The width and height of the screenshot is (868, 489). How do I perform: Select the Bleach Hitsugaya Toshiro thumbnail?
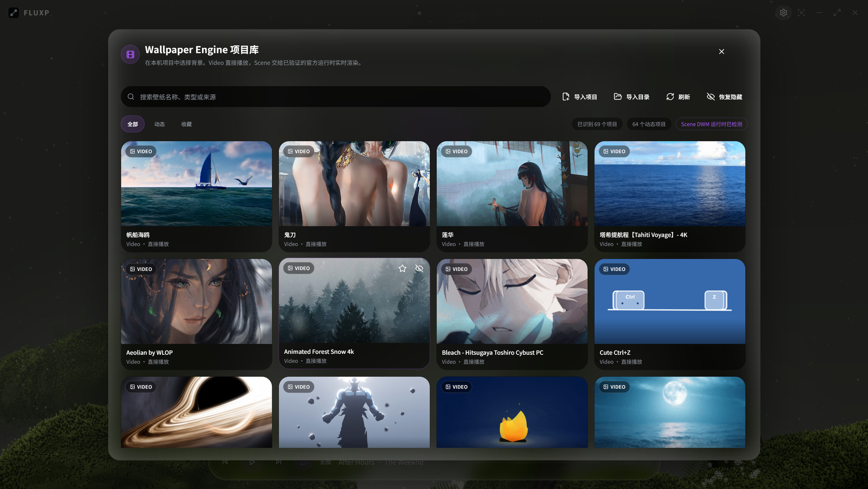coord(512,301)
